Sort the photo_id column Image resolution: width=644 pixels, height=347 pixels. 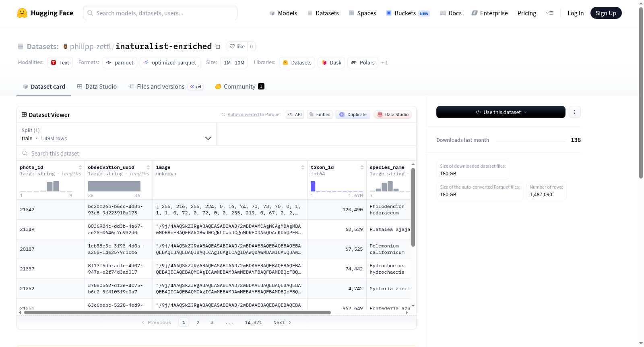pyautogui.click(x=80, y=167)
